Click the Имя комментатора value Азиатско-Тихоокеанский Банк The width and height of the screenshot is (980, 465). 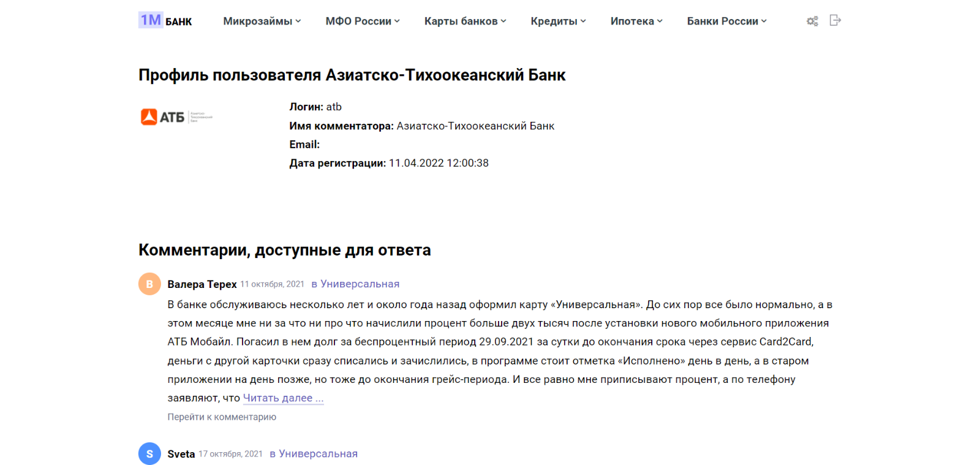tap(475, 126)
